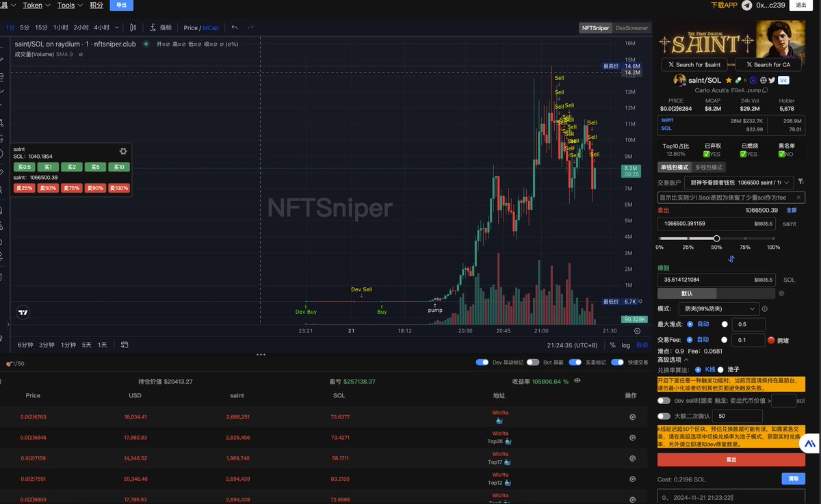The image size is (821, 504).
Task: Copy the contract address EQs4...pump
Action: 765,90
